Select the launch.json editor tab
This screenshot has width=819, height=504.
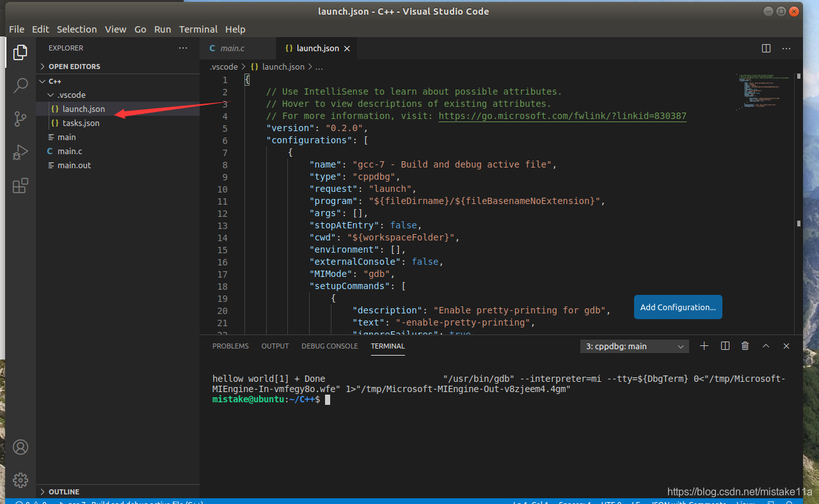tap(317, 49)
